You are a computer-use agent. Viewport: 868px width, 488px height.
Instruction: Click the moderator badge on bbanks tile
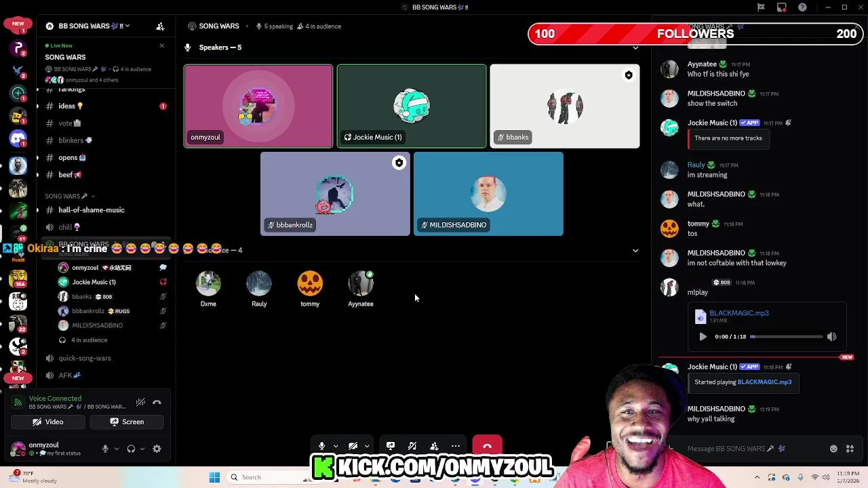[x=629, y=75]
